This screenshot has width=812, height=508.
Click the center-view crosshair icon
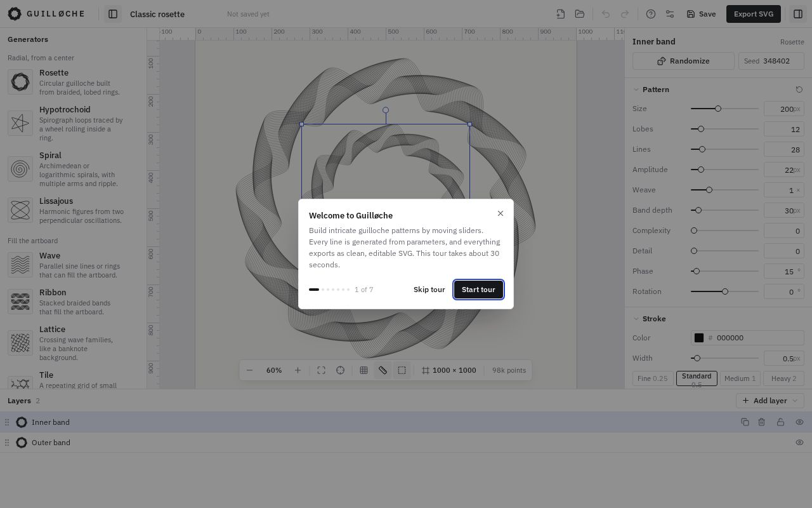341,370
